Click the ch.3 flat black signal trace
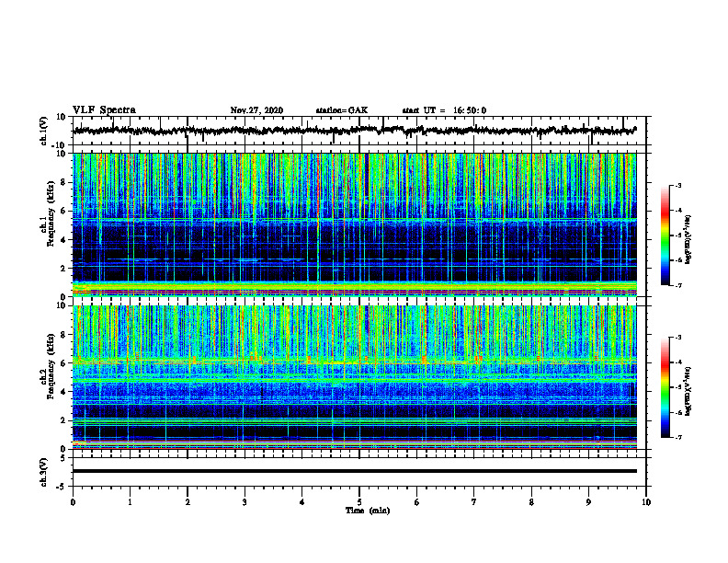The width and height of the screenshot is (728, 563). point(355,471)
